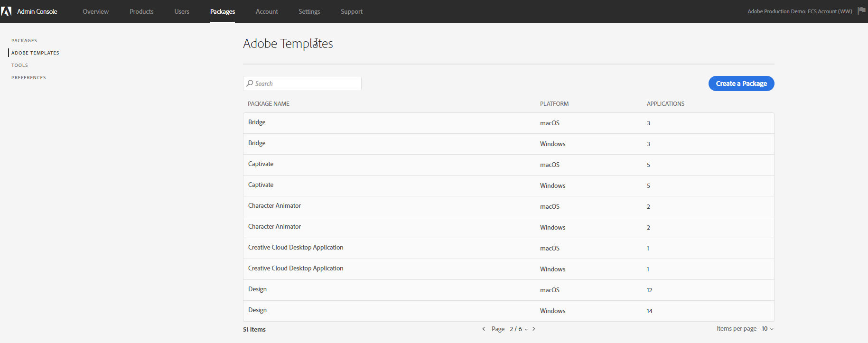Screen dimensions: 868x343
Task: Go to the Settings tab
Action: tap(309, 11)
